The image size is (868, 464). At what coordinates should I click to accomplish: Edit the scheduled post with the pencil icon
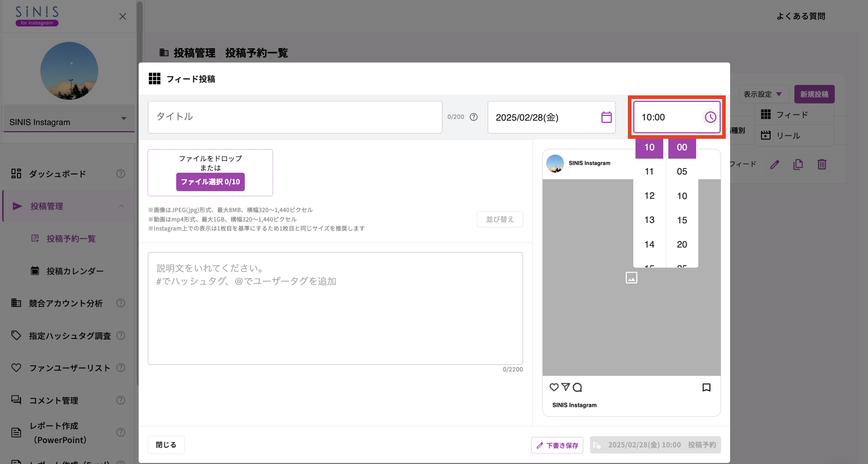tap(774, 164)
